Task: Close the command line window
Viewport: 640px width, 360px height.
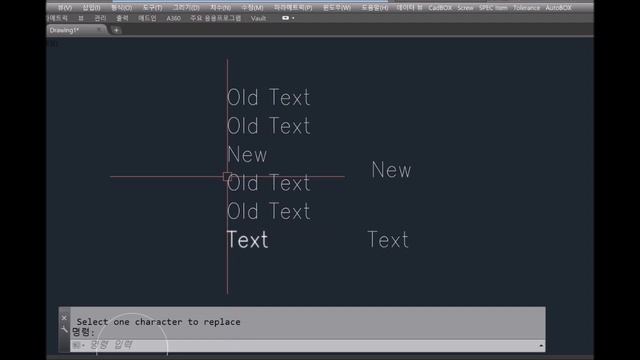Action: coord(64,318)
